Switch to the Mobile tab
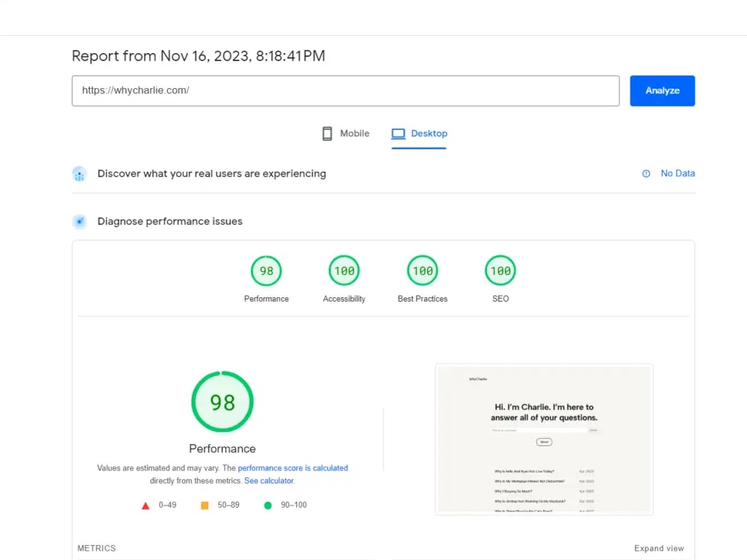This screenshot has width=747, height=560. [x=346, y=134]
